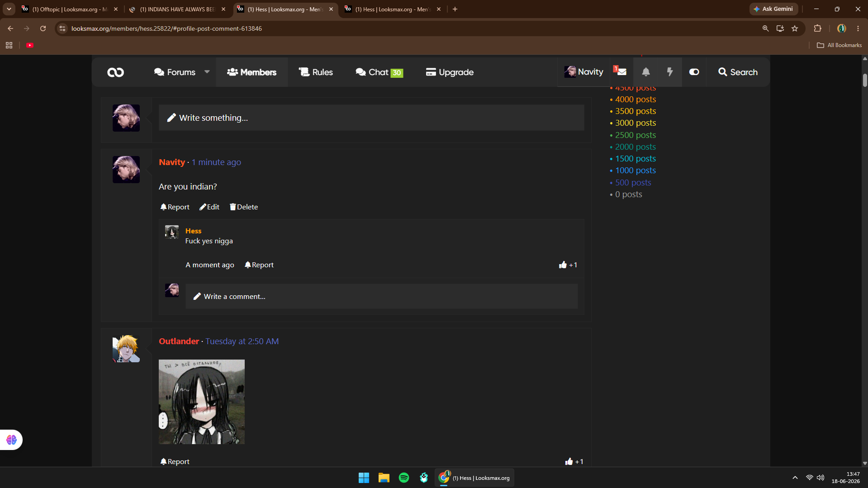Open the site Search
The height and width of the screenshot is (488, 868).
[738, 72]
